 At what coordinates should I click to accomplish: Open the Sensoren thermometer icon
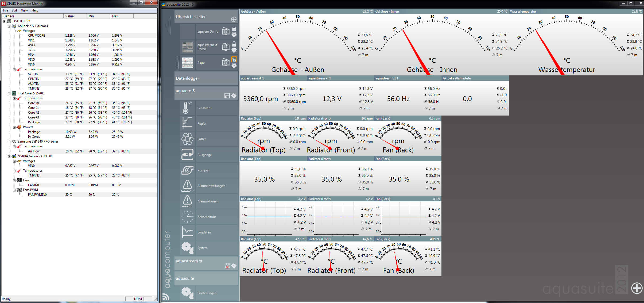point(187,108)
